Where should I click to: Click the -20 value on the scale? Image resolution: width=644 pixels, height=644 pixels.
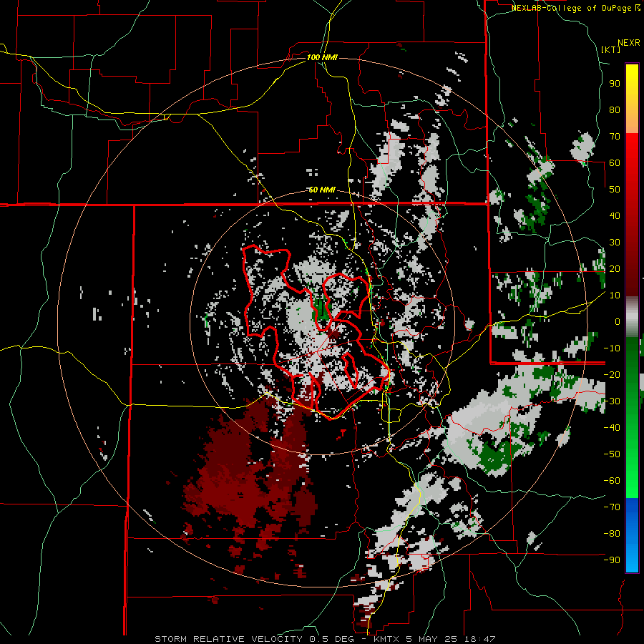612,375
